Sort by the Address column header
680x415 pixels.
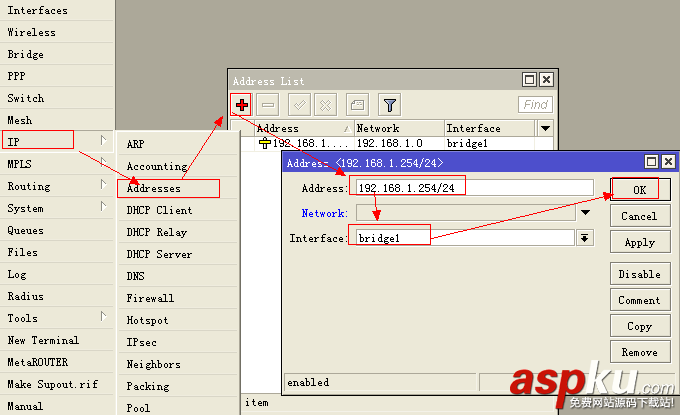click(x=304, y=128)
